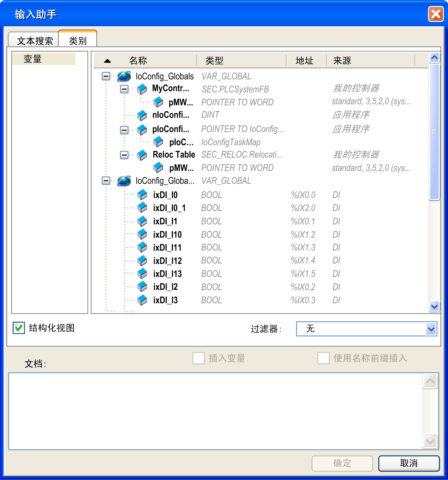This screenshot has width=448, height=480.
Task: Open the 过滤器 dropdown showing 无
Action: pyautogui.click(x=431, y=328)
